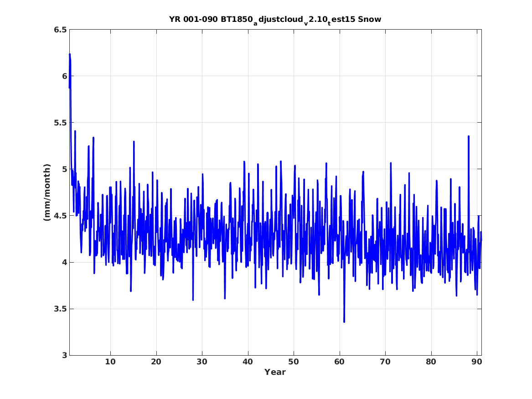The image size is (532, 399).
Task: Click the plot title 'YR 001-090 BT1850 Snow'
Action: [275, 20]
